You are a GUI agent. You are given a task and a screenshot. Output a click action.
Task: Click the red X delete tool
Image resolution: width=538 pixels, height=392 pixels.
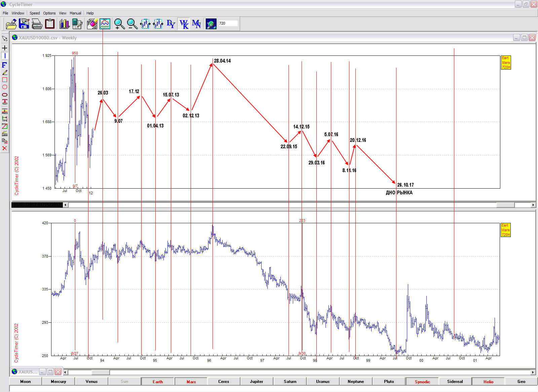5,148
